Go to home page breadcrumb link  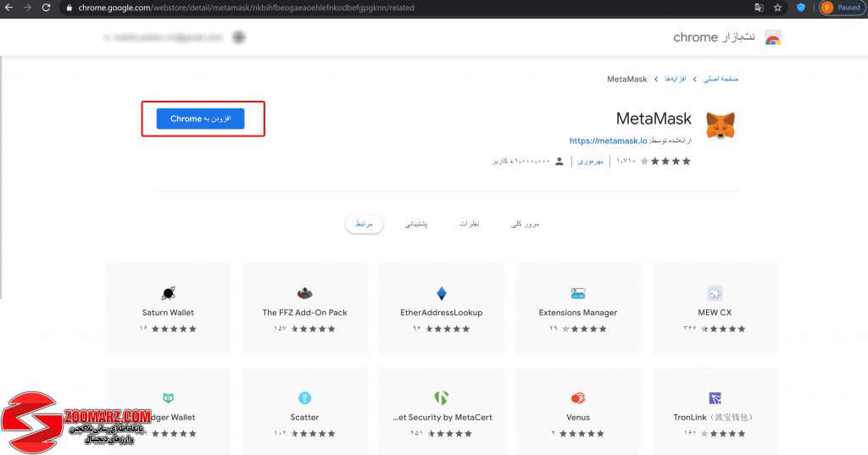point(721,79)
